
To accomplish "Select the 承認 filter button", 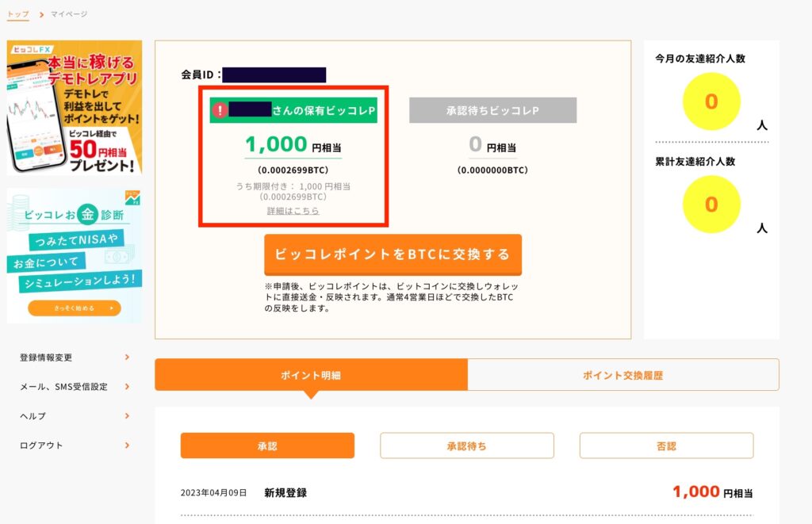I will [267, 446].
